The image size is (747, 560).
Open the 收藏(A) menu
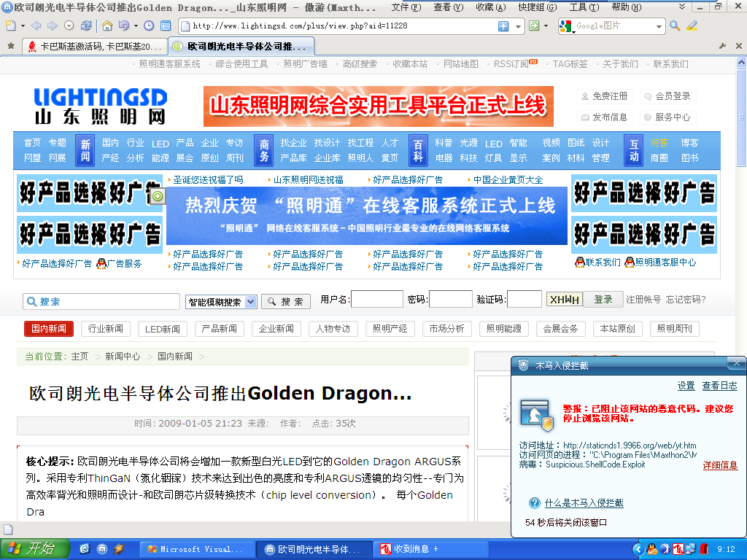coord(491,7)
